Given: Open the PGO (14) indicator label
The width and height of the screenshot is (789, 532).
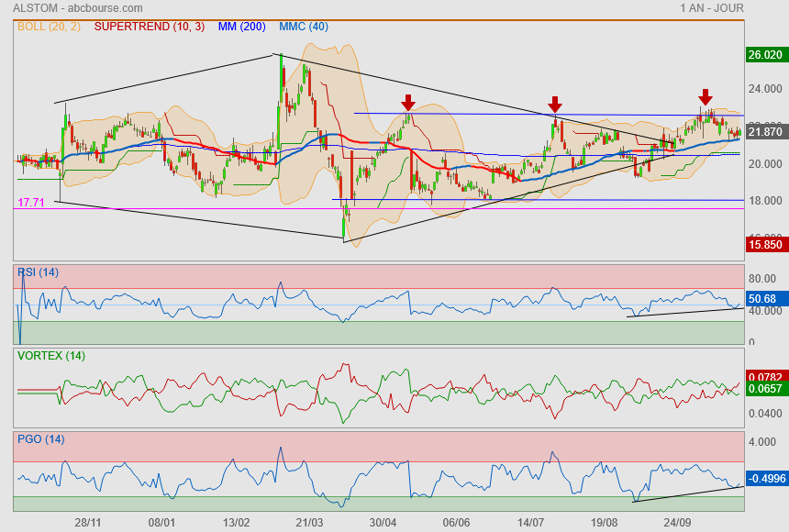Looking at the screenshot, I should [x=40, y=439].
